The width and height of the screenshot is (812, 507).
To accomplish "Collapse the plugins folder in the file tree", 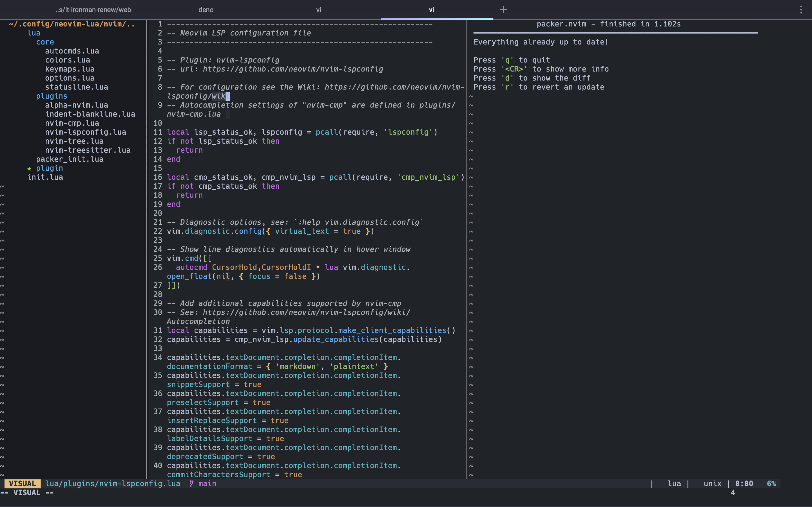I will (52, 96).
